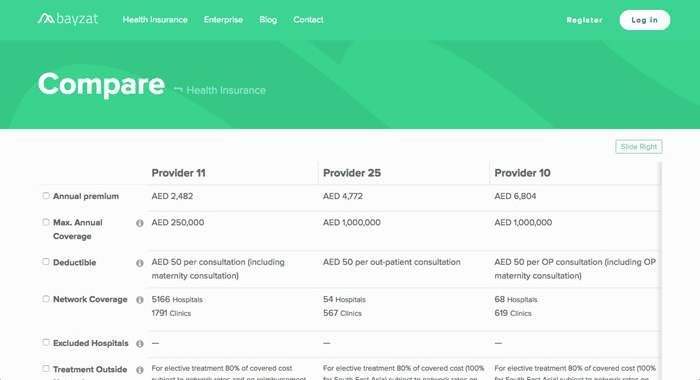Click info icon beside Excluded Hospitals

click(140, 344)
